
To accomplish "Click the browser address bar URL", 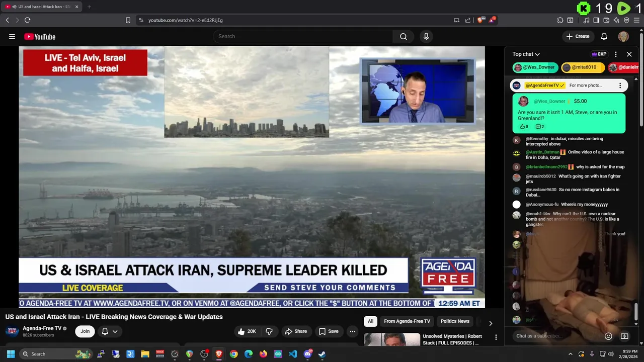I will pyautogui.click(x=186, y=20).
